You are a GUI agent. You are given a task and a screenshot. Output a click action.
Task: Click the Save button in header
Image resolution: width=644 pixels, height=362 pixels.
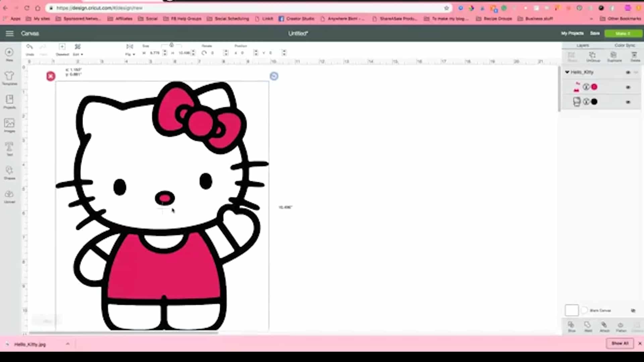point(595,33)
